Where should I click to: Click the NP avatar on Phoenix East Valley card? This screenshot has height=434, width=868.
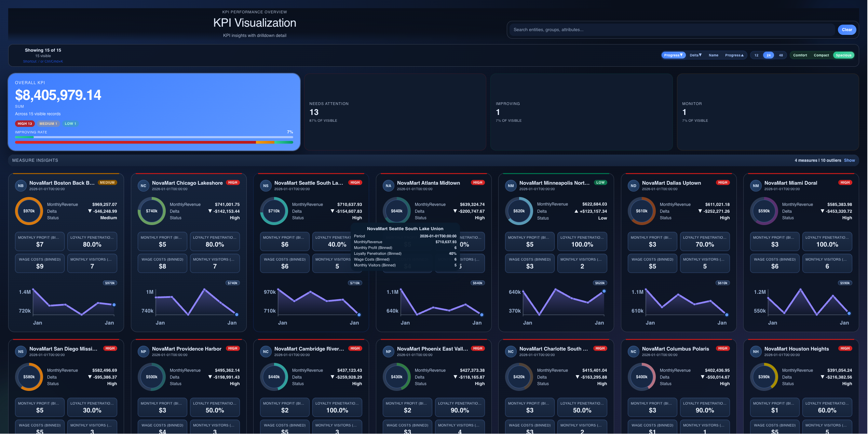coord(389,352)
